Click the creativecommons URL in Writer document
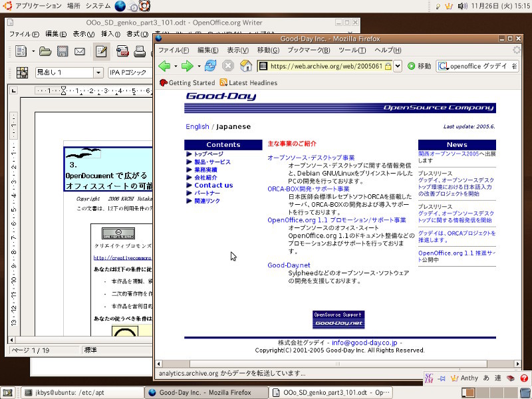Viewport: 532px width, 399px height. click(122, 258)
